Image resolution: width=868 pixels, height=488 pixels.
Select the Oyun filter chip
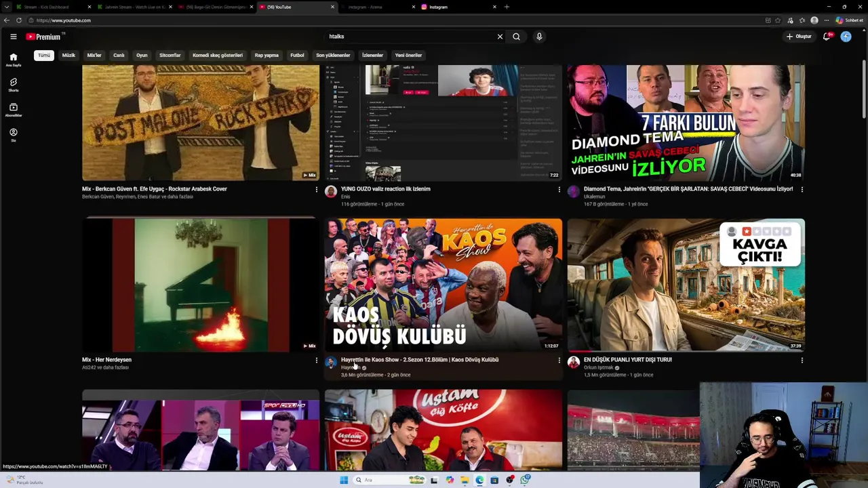click(x=142, y=55)
